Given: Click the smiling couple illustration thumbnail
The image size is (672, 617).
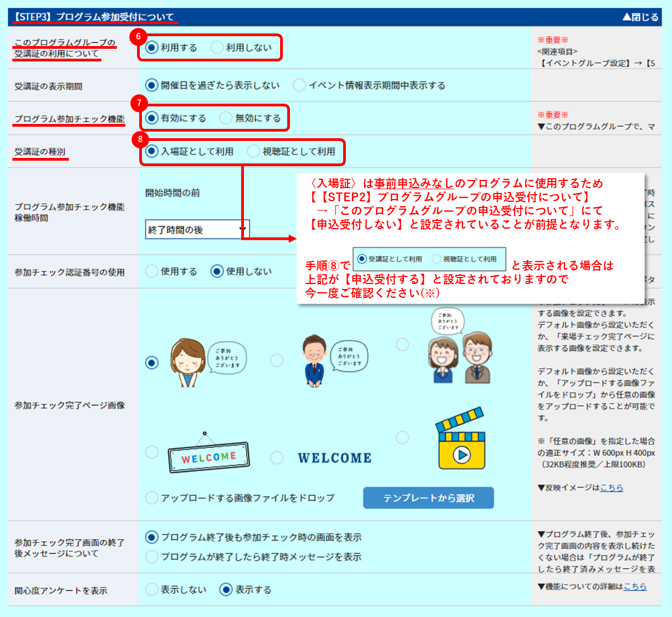Looking at the screenshot, I should (460, 346).
